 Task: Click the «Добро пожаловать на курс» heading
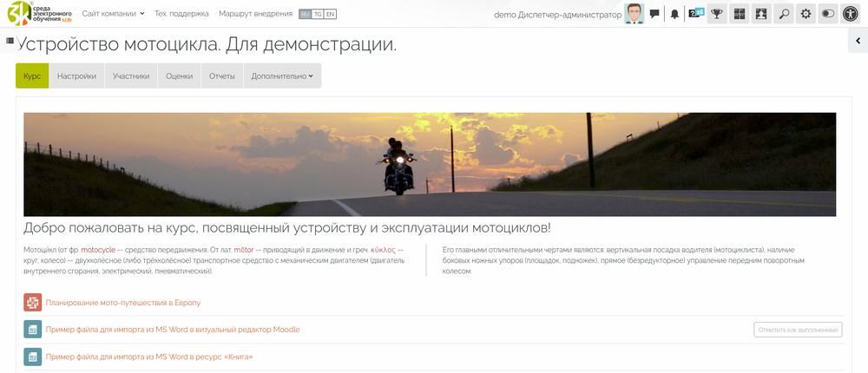point(287,228)
